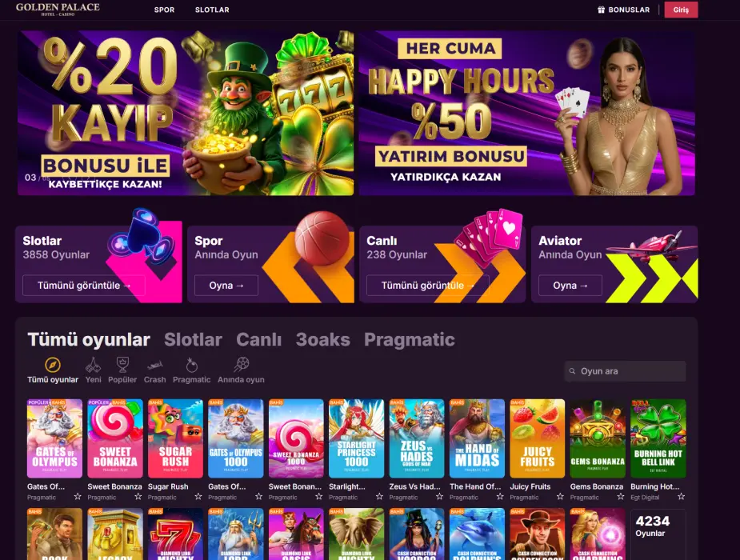Open the Zeus Vs Hades game thumbnail
Screen dimensions: 740x560
(x=417, y=438)
